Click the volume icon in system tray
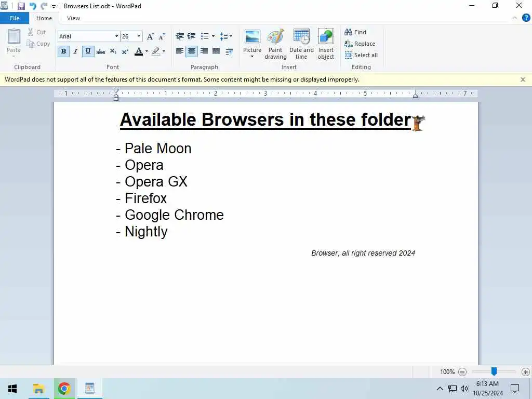Screen dimensions: 532x399 pos(464,389)
